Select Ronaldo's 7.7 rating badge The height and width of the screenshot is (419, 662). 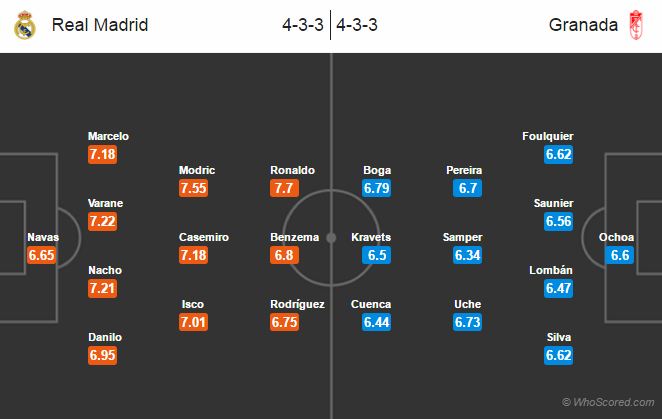coord(284,188)
